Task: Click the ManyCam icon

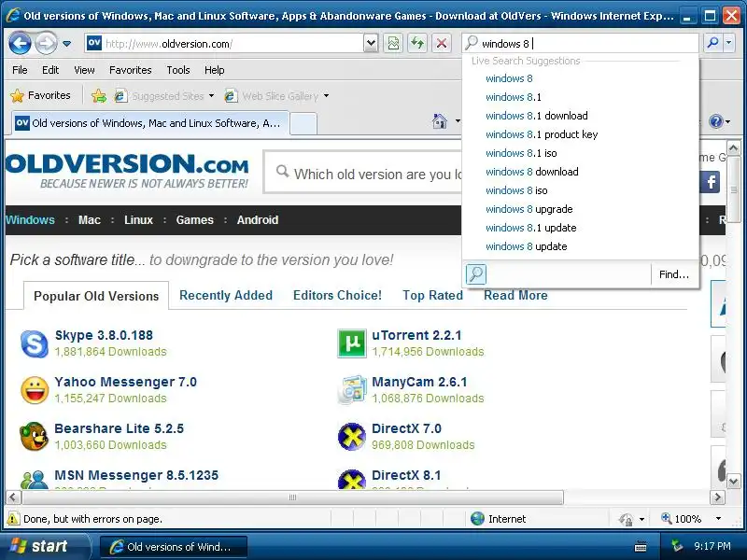Action: (352, 389)
